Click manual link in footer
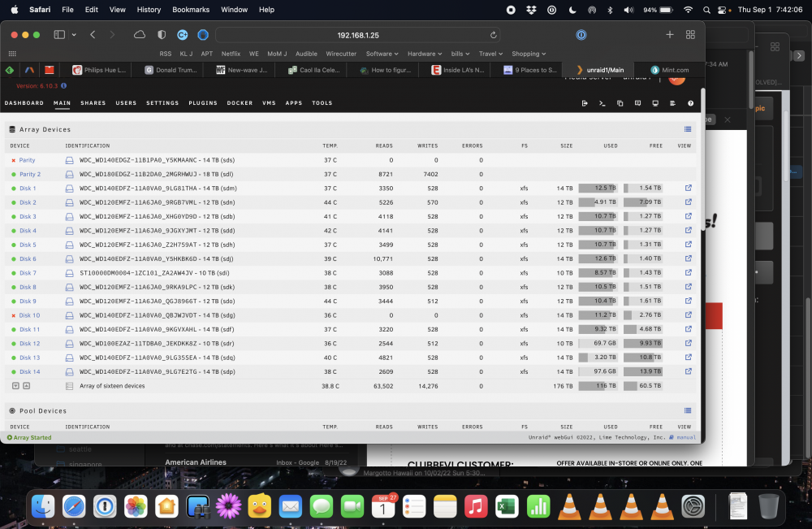Image resolution: width=812 pixels, height=529 pixels. coord(686,437)
